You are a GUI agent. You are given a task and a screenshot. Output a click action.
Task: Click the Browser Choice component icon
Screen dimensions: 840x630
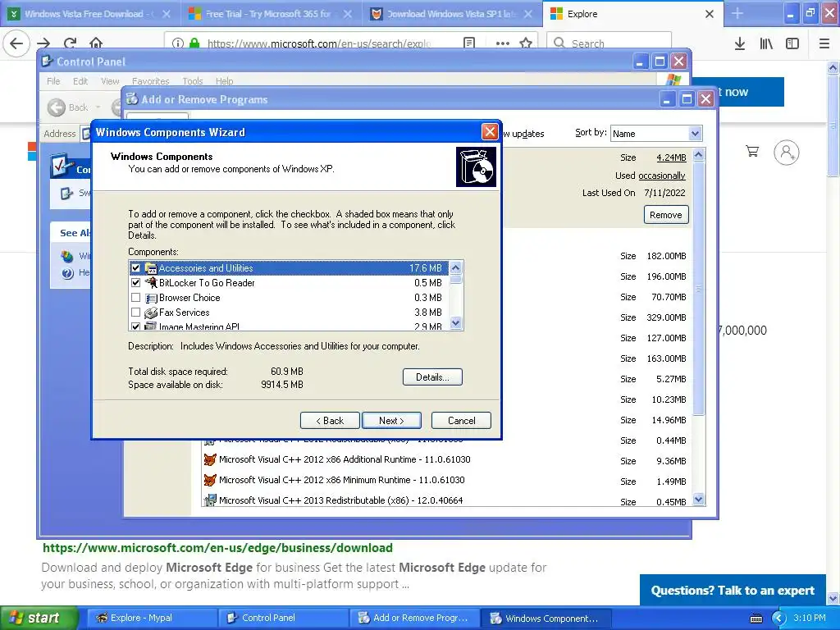[151, 298]
